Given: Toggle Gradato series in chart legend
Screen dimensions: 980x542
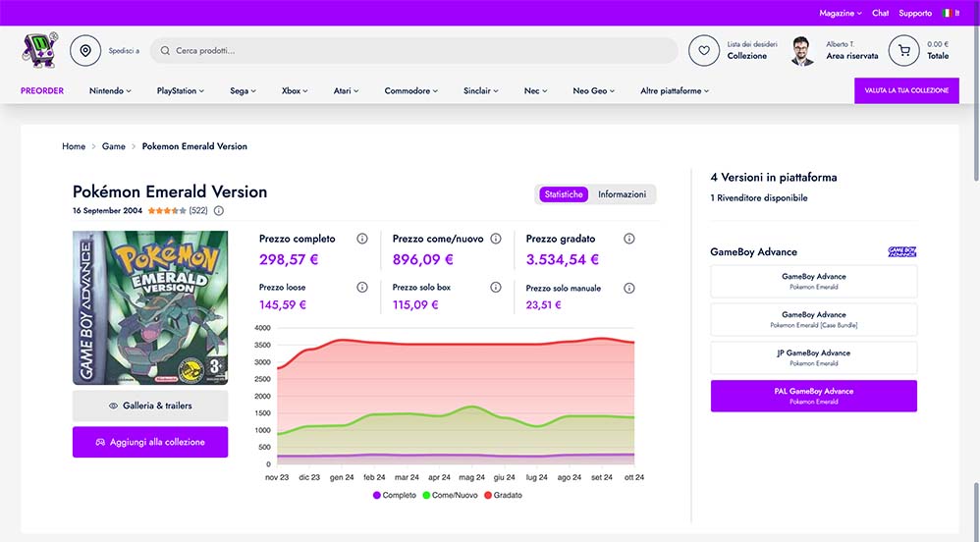Looking at the screenshot, I should [x=502, y=495].
